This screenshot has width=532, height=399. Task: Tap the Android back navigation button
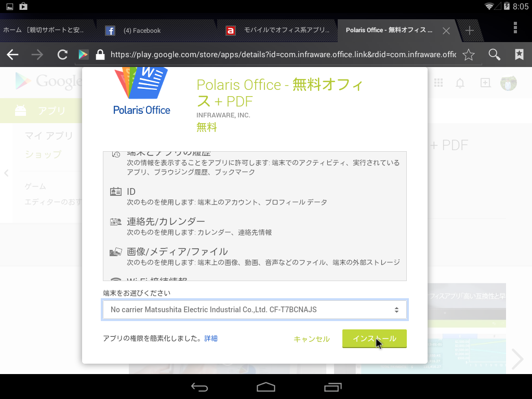point(199,387)
